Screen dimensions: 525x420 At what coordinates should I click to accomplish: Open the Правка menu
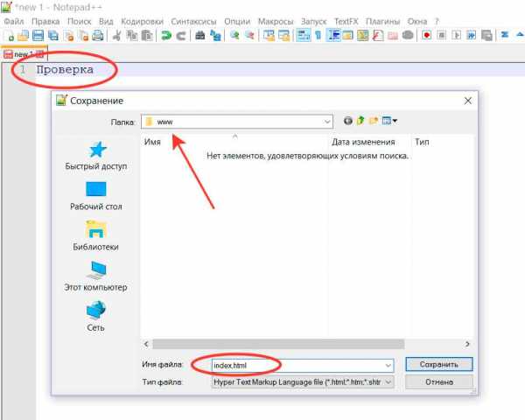45,21
